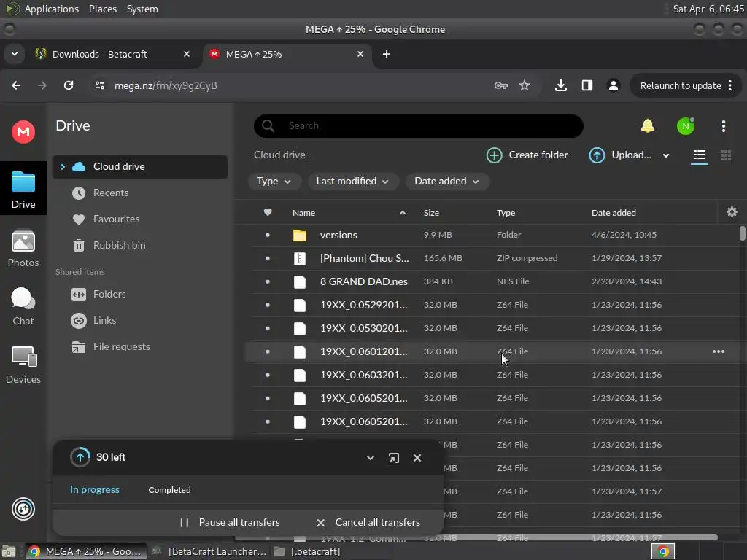747x560 pixels.
Task: Expand Cloud drive tree chevron
Action: (x=63, y=167)
